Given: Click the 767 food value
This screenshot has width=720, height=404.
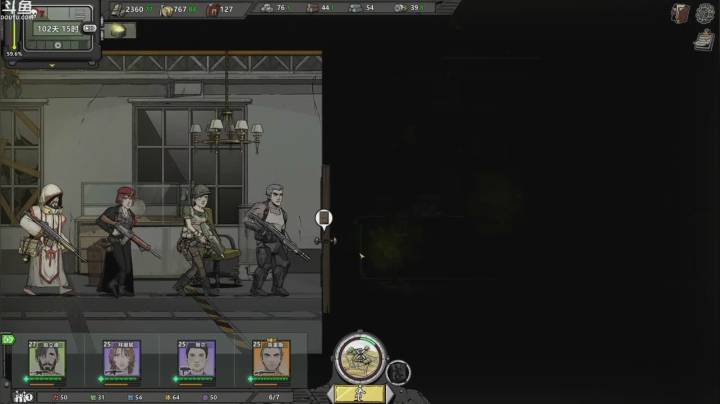Looking at the screenshot, I should point(180,9).
